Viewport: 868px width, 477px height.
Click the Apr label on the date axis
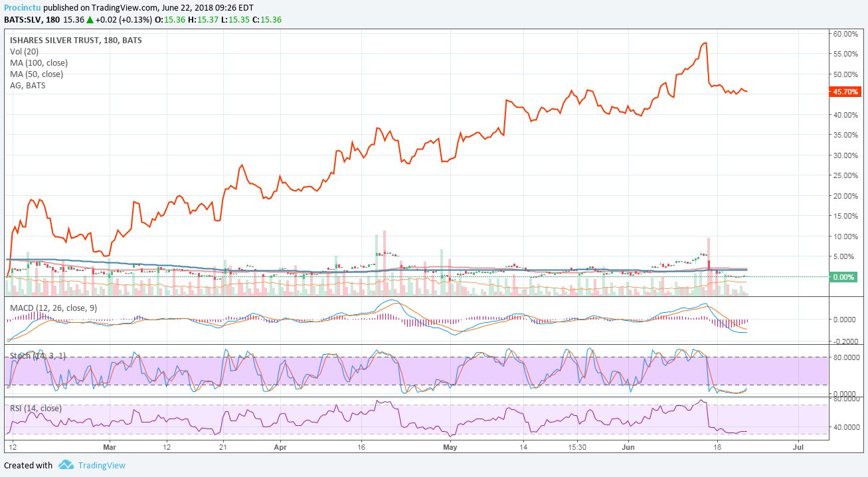point(280,447)
